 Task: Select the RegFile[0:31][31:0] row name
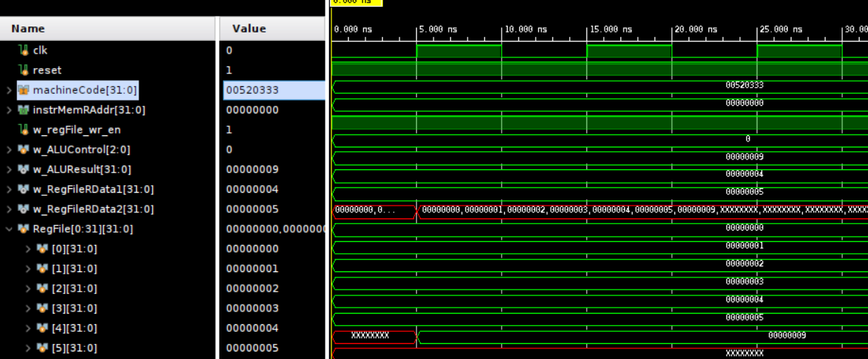point(83,229)
